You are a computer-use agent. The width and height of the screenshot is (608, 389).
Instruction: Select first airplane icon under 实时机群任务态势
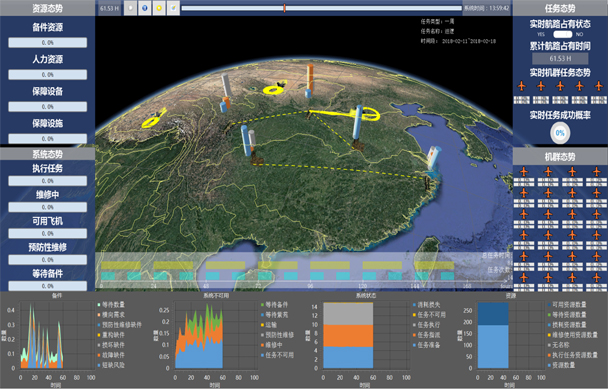522,86
